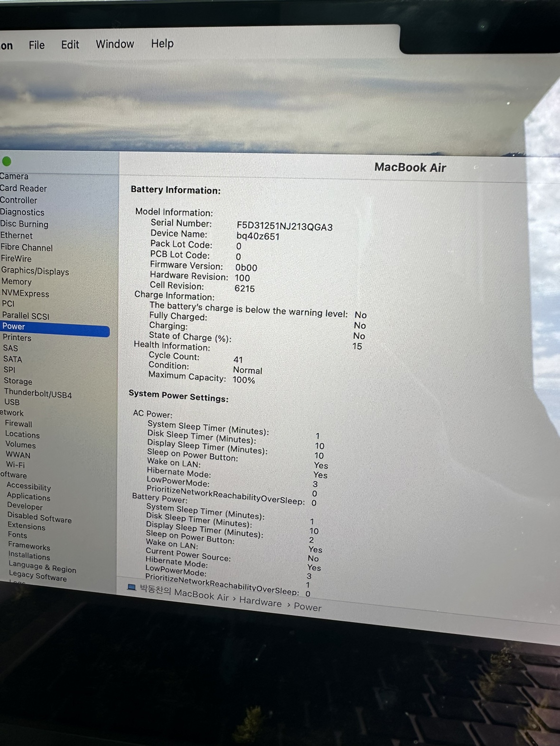Select Applications in the sidebar
This screenshot has height=746, width=560.
[x=28, y=496]
